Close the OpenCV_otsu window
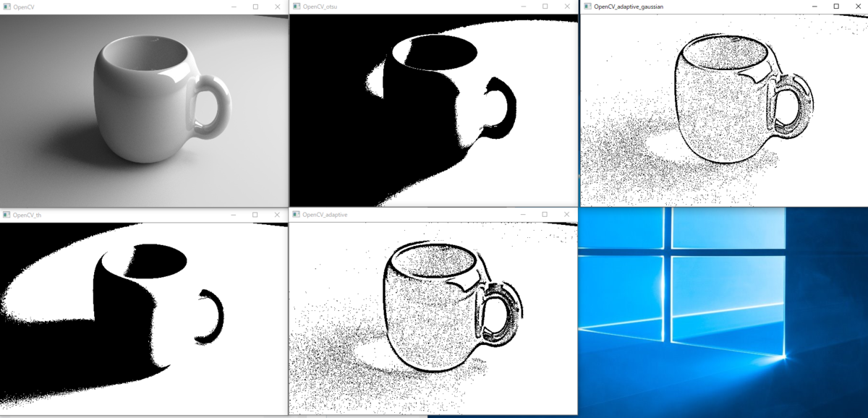 coord(566,7)
